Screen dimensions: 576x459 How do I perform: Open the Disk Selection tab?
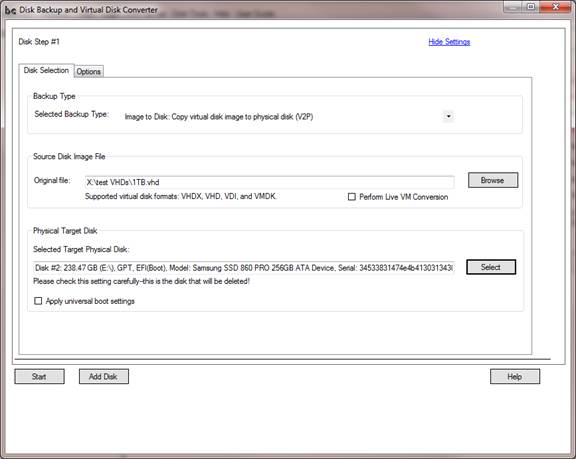pyautogui.click(x=46, y=70)
